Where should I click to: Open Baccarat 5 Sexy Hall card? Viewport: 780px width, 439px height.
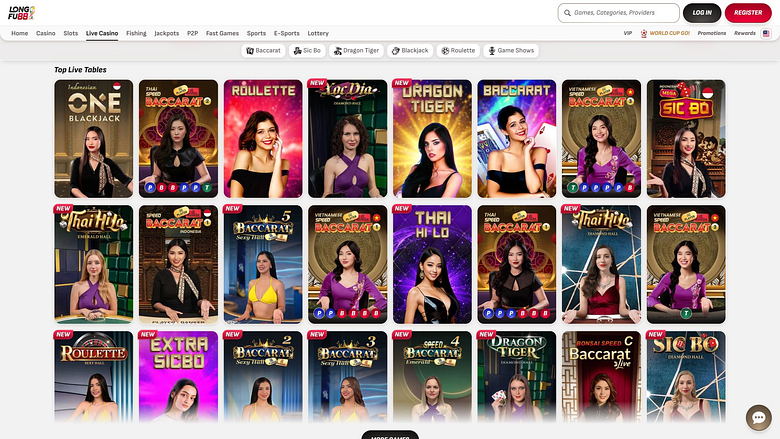point(263,264)
